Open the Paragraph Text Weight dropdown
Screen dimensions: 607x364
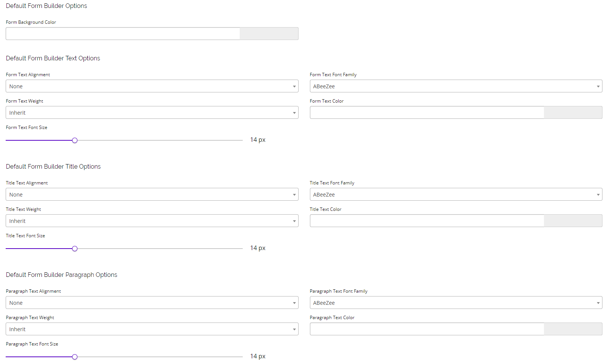click(152, 329)
